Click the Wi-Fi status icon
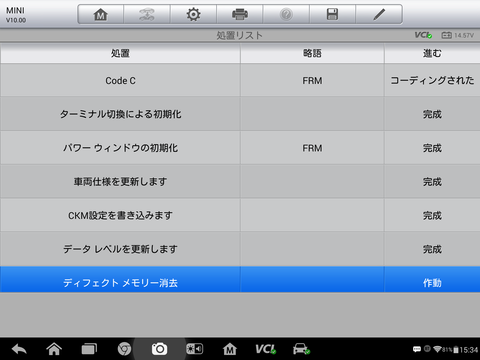Screen dimensions: 480x360 tap(437, 349)
